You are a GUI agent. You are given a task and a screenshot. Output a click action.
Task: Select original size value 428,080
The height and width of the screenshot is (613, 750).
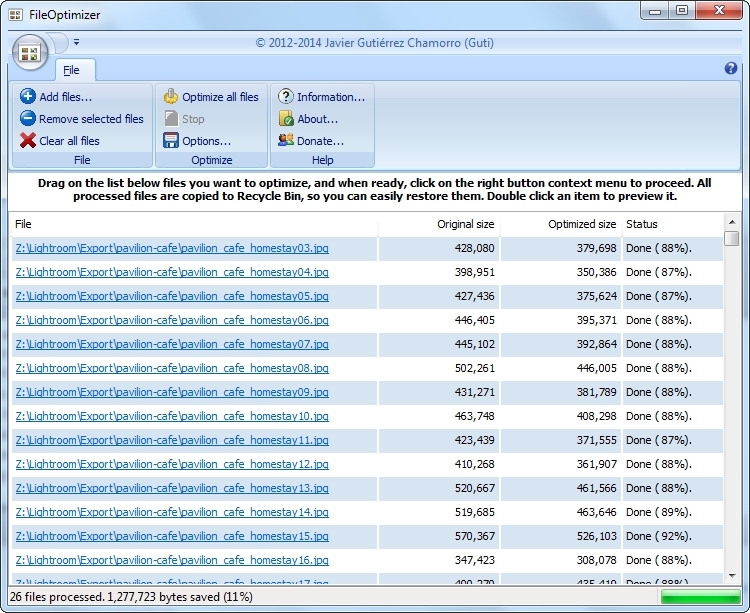coord(474,248)
